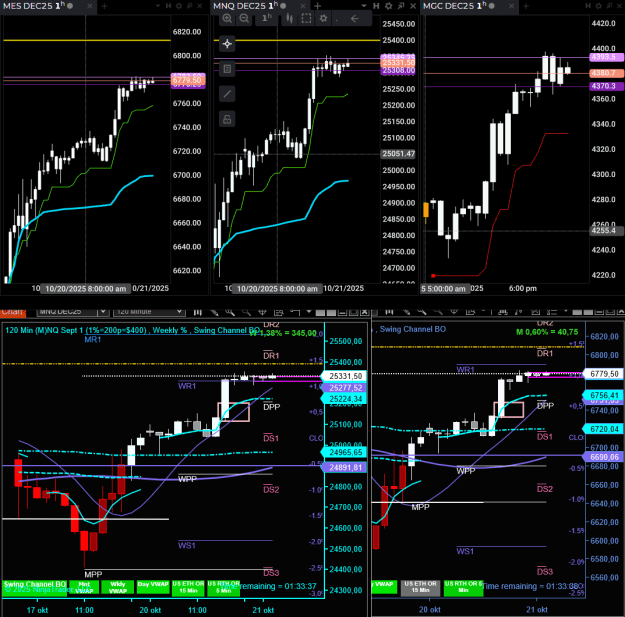Click the H icon in the MNQ panel header

tap(376, 6)
